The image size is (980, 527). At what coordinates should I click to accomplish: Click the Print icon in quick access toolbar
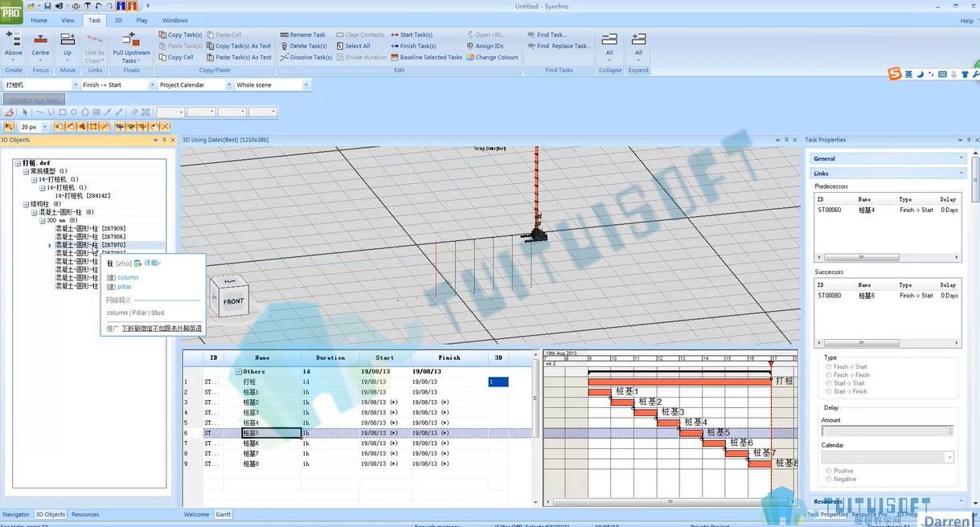click(76, 6)
